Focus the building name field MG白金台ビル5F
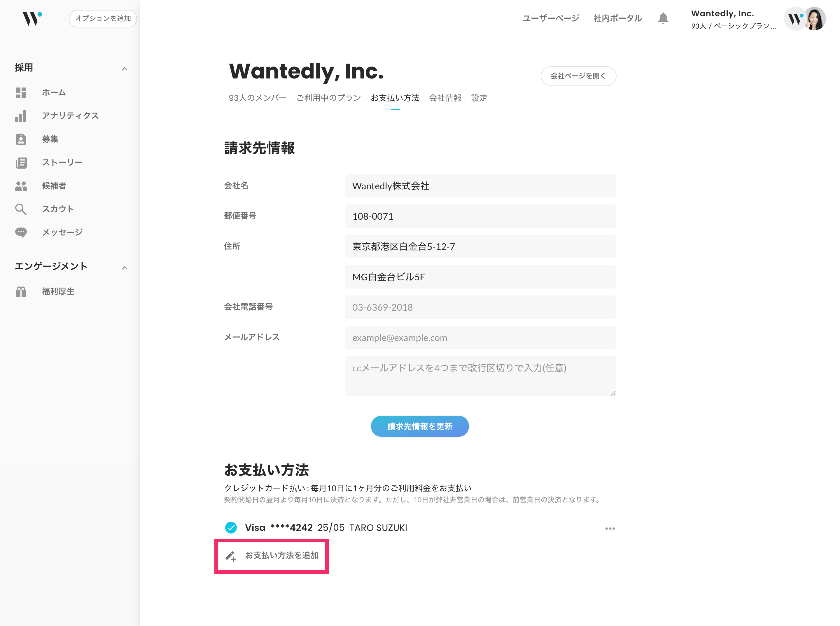The image size is (840, 626). 480,277
